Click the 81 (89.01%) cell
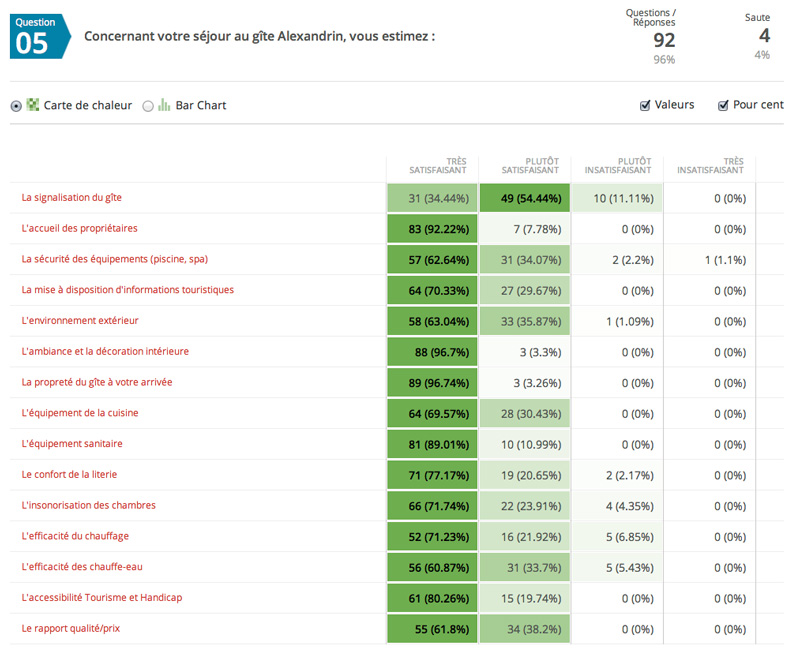This screenshot has width=800, height=655. 432,444
